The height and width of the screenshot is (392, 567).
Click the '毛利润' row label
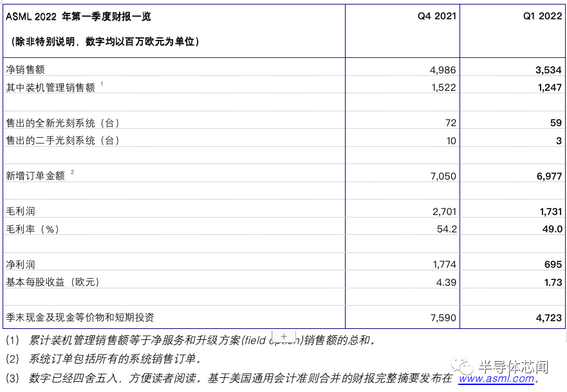click(x=21, y=211)
